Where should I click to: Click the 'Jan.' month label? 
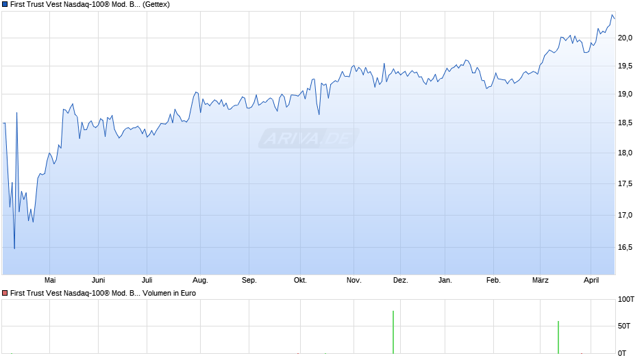[x=445, y=280]
